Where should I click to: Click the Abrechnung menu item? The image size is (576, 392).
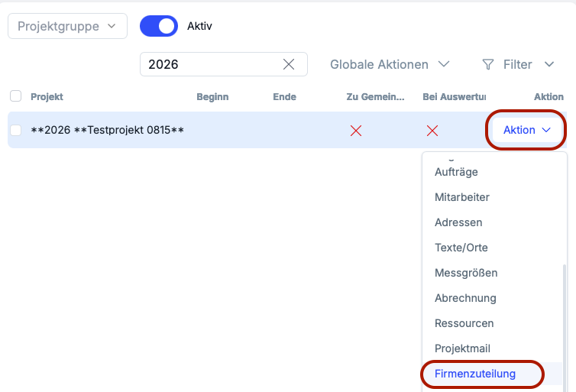point(465,298)
